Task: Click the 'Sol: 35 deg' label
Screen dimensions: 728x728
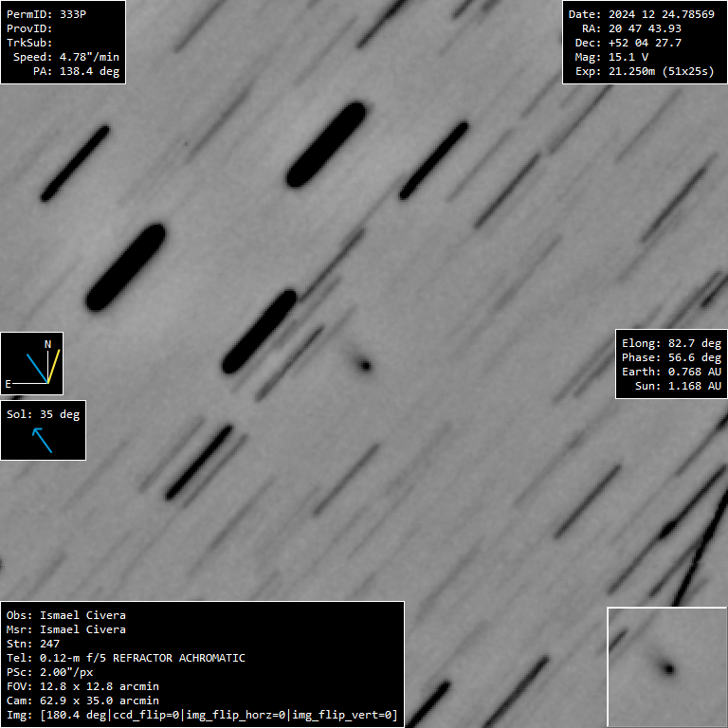Action: click(44, 414)
